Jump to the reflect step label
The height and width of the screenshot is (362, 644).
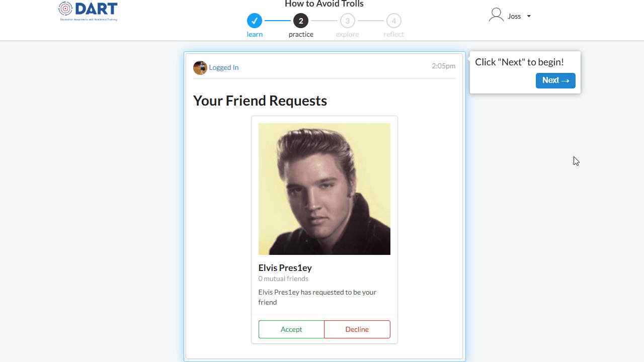pyautogui.click(x=393, y=35)
